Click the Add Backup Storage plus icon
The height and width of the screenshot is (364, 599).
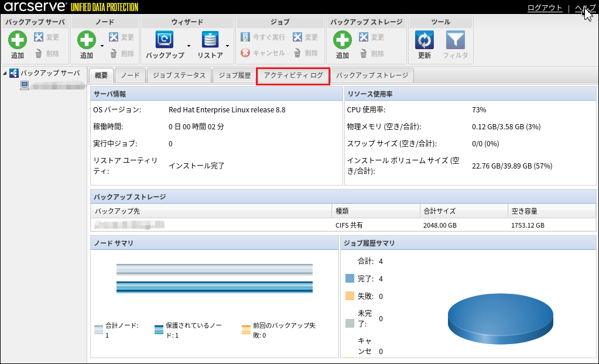point(343,40)
